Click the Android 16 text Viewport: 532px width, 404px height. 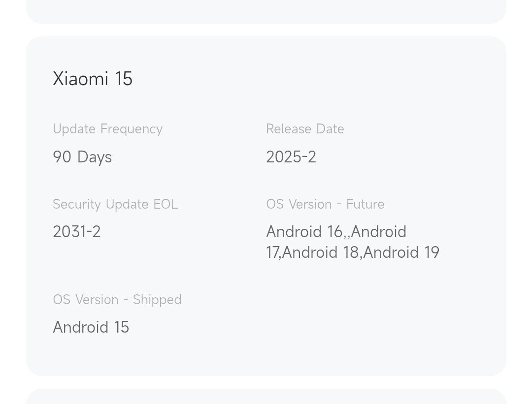pos(304,232)
